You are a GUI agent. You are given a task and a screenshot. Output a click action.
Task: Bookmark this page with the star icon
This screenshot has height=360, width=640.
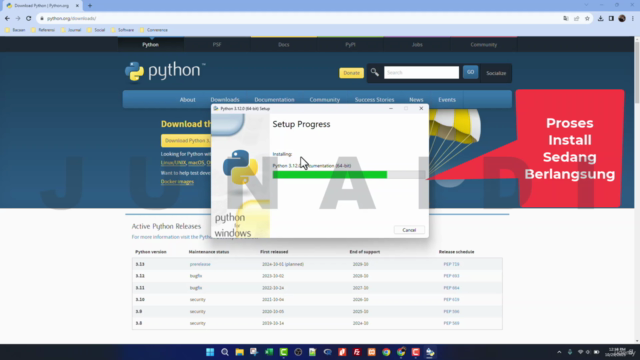(587, 18)
